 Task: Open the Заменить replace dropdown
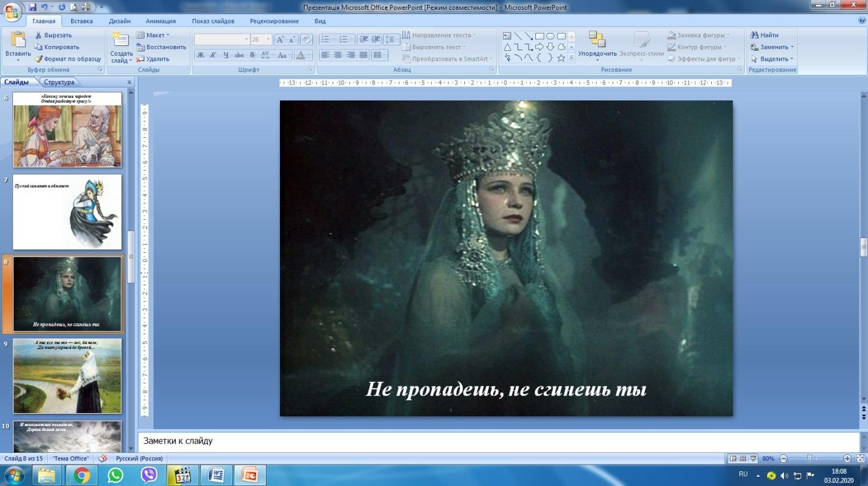(x=772, y=47)
